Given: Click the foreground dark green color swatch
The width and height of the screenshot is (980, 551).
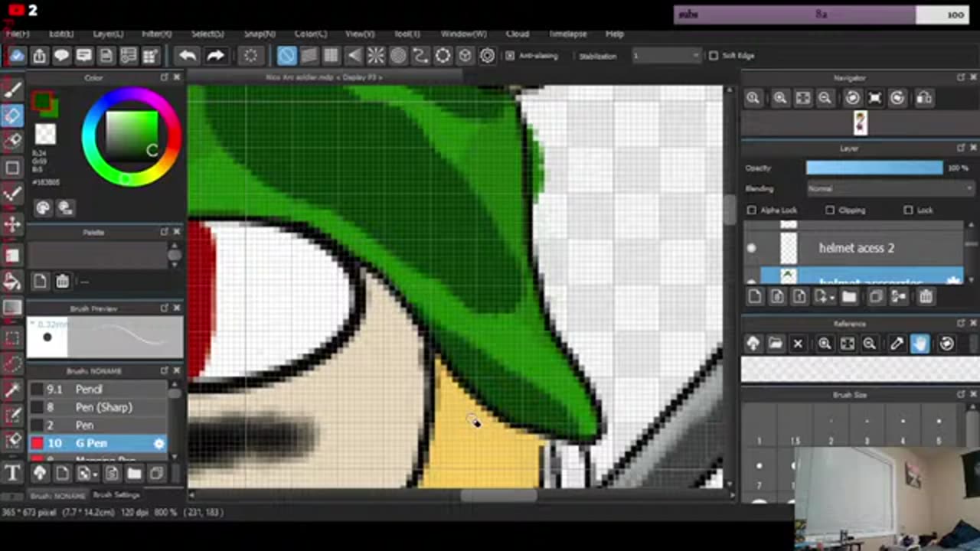Looking at the screenshot, I should coord(42,100).
